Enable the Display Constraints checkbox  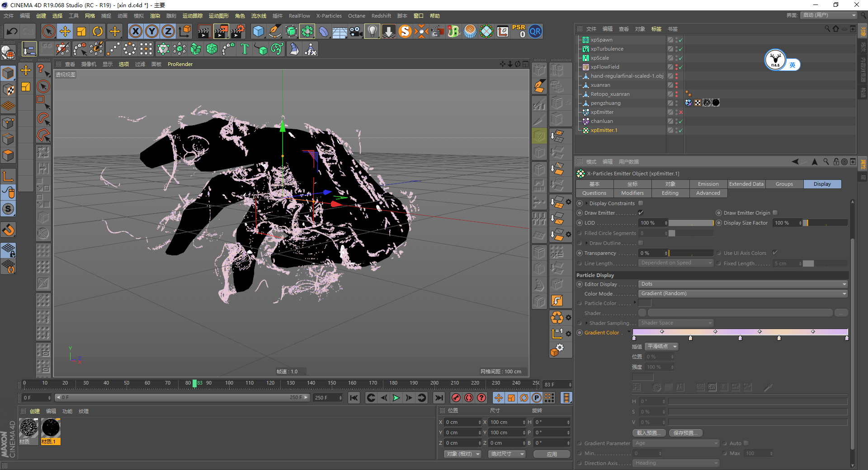pyautogui.click(x=641, y=203)
